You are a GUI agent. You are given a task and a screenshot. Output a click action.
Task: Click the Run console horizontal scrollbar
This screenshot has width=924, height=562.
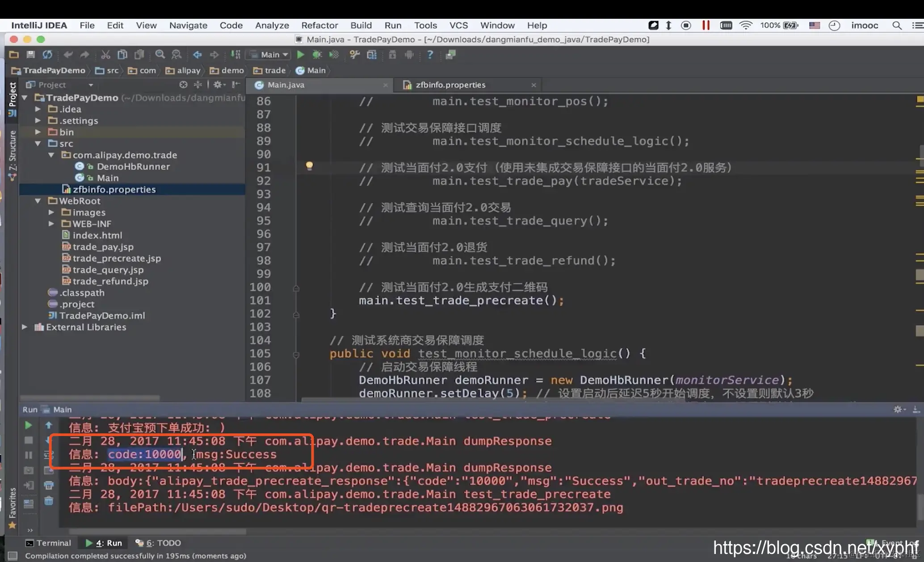pyautogui.click(x=156, y=532)
